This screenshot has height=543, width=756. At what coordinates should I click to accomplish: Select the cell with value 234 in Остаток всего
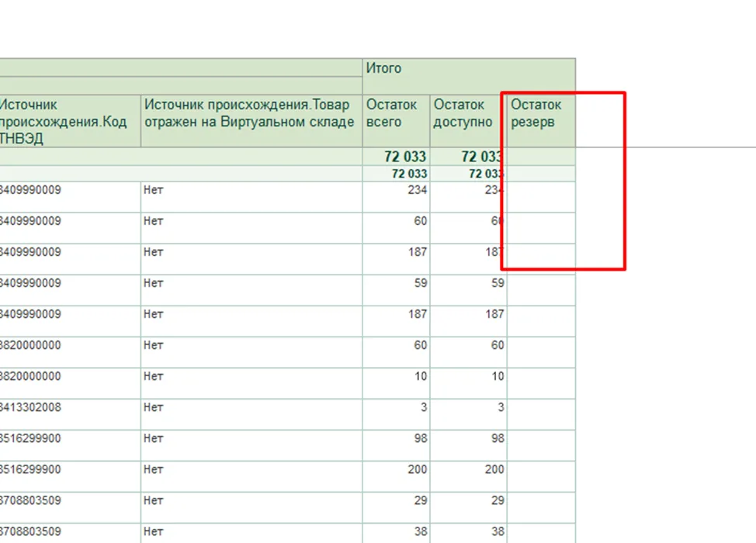point(397,197)
